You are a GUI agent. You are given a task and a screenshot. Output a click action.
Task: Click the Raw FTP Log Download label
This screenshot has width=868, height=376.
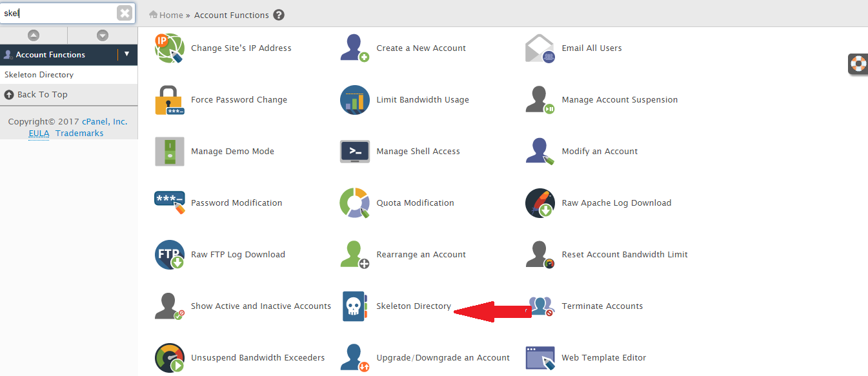[238, 255]
